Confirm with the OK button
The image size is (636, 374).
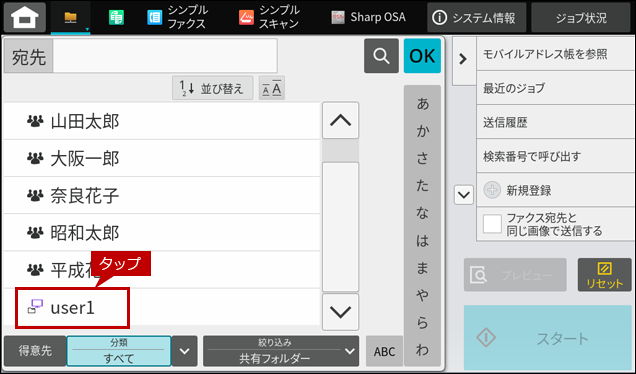[x=422, y=56]
